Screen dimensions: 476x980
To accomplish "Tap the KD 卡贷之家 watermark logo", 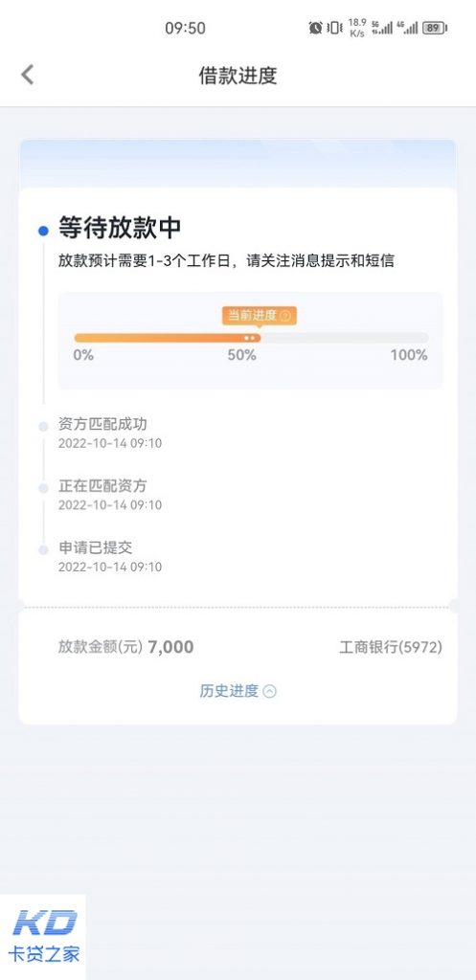I will point(44,937).
